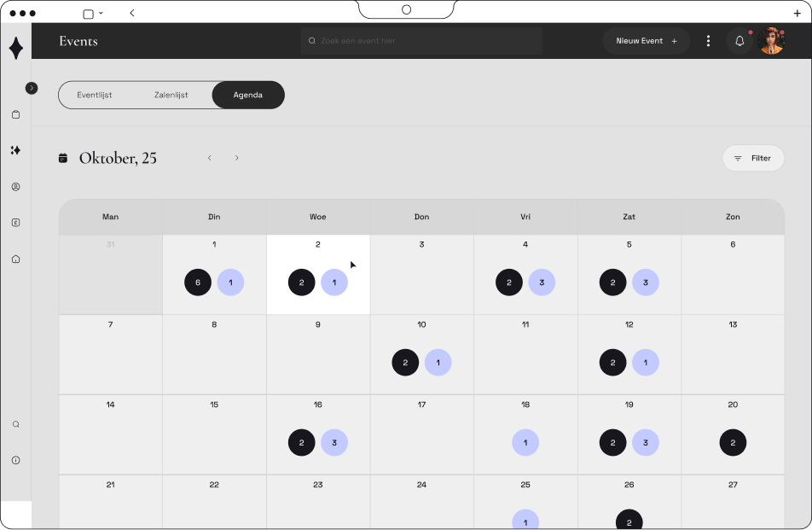Click the lilac badge 3 on day 16
This screenshot has height=530, width=812.
334,442
